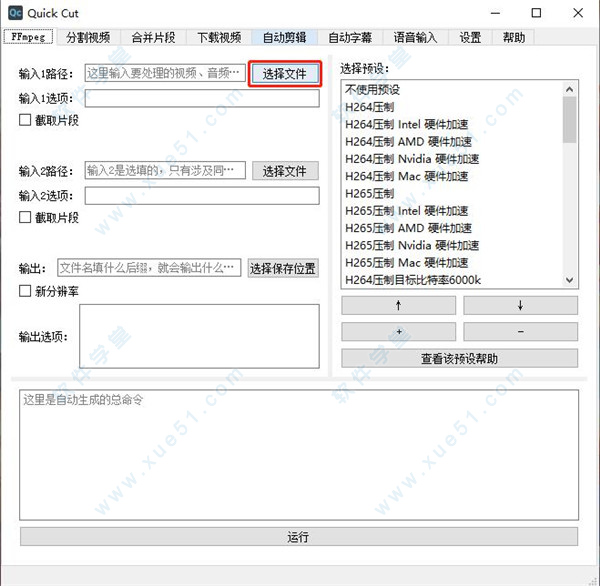This screenshot has height=586, width=600.
Task: Move the preset down with the down-arrow button
Action: 520,305
